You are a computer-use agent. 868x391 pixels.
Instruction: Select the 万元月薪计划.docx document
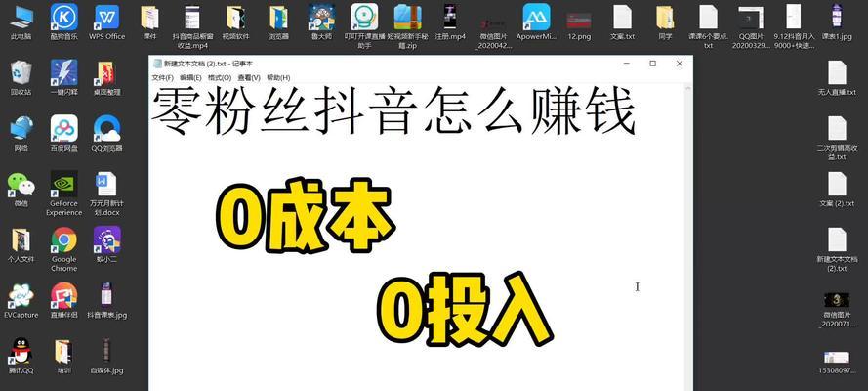click(106, 194)
